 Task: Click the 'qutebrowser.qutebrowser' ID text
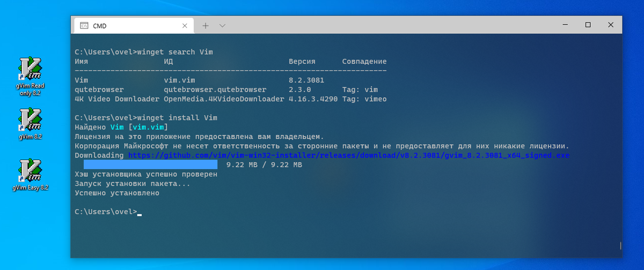pyautogui.click(x=215, y=89)
